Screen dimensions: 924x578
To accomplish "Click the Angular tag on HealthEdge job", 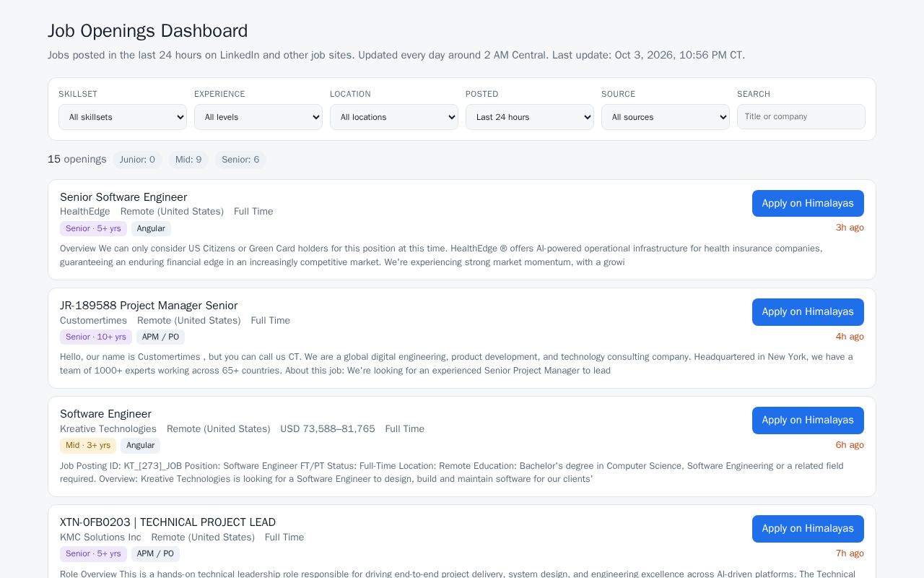I will (151, 228).
